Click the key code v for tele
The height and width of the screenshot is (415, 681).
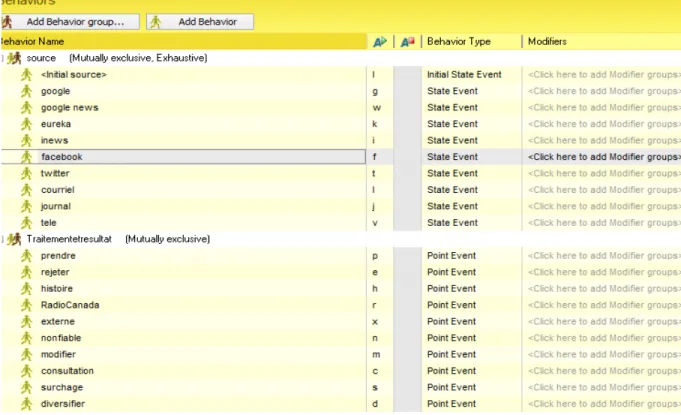click(x=375, y=223)
